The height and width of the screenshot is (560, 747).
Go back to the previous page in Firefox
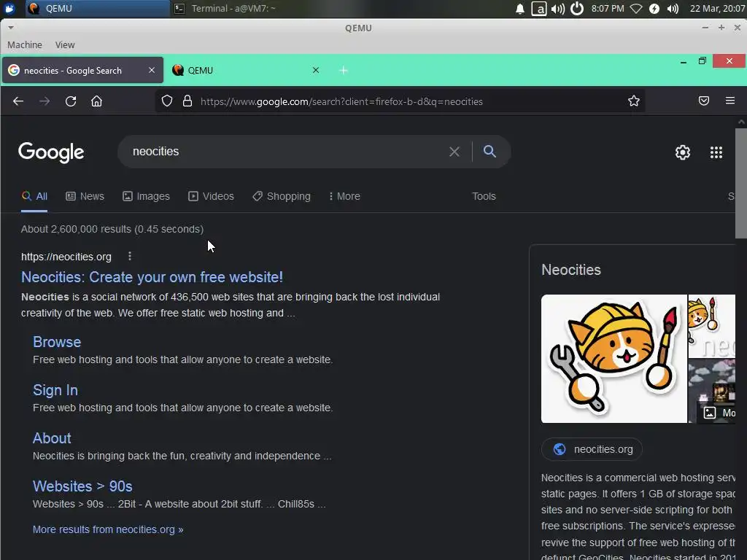[18, 101]
